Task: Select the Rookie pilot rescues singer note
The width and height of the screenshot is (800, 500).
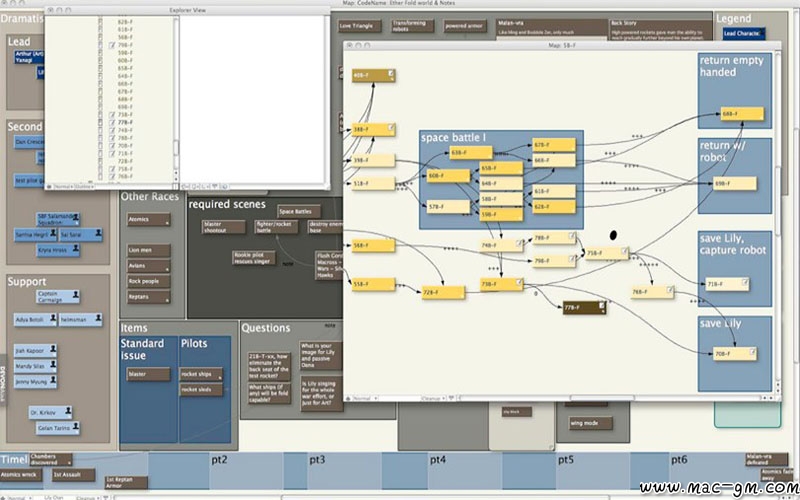Action: [x=254, y=258]
